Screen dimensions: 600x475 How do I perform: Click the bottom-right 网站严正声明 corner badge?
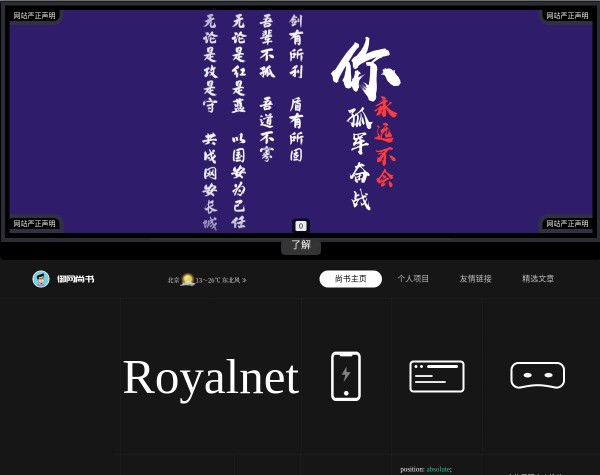567,223
